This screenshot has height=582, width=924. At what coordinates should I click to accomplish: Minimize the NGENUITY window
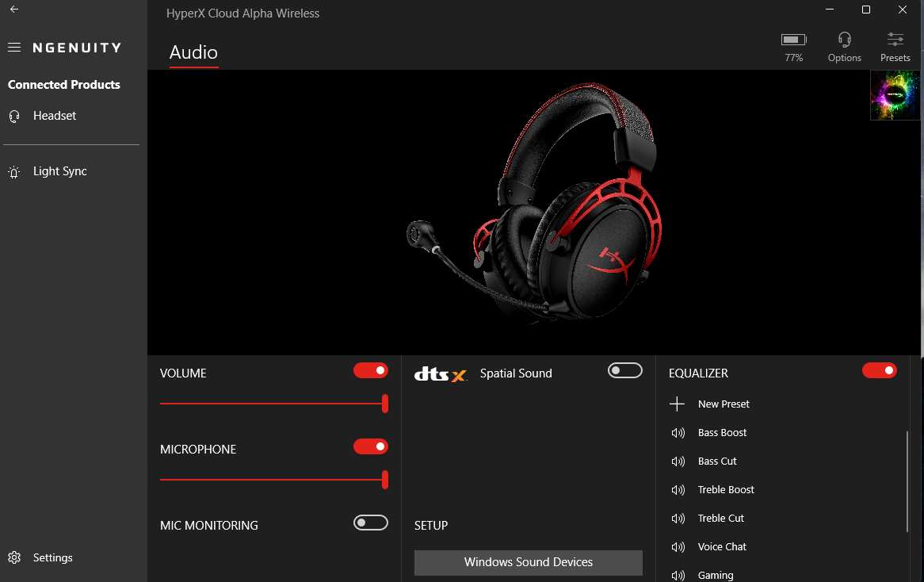coord(829,10)
